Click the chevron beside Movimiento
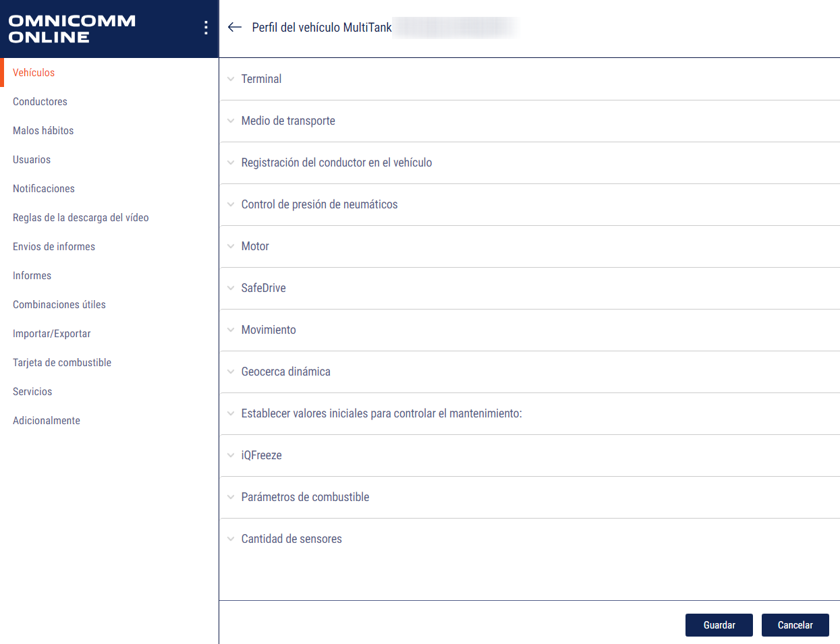The image size is (840, 644). pos(231,330)
